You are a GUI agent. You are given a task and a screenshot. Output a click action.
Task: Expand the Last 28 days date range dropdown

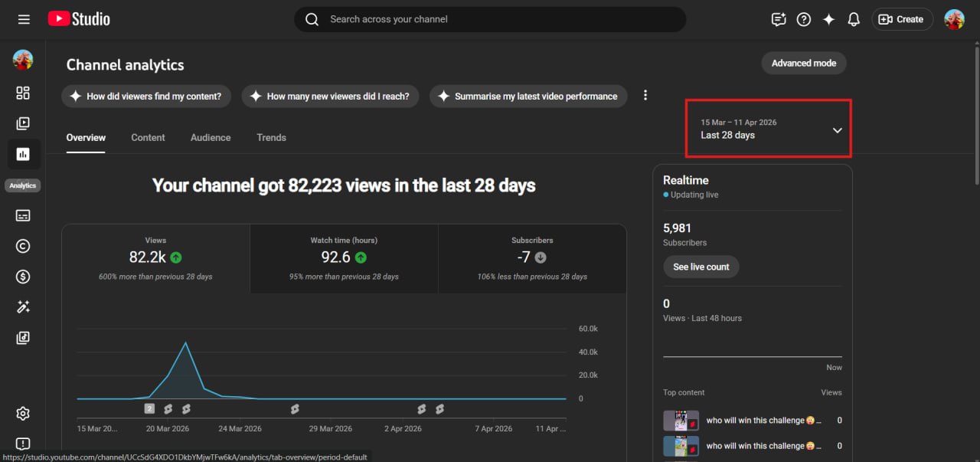[x=769, y=129]
